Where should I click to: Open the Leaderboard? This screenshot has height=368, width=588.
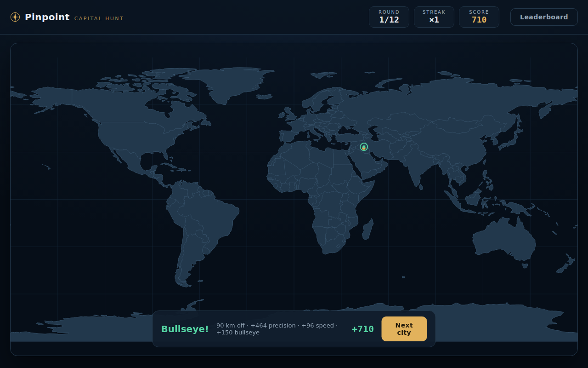544,17
